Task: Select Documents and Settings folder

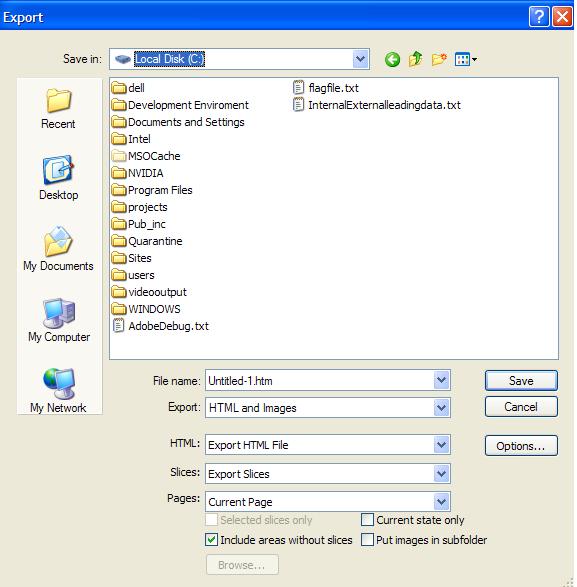Action: pos(178,122)
